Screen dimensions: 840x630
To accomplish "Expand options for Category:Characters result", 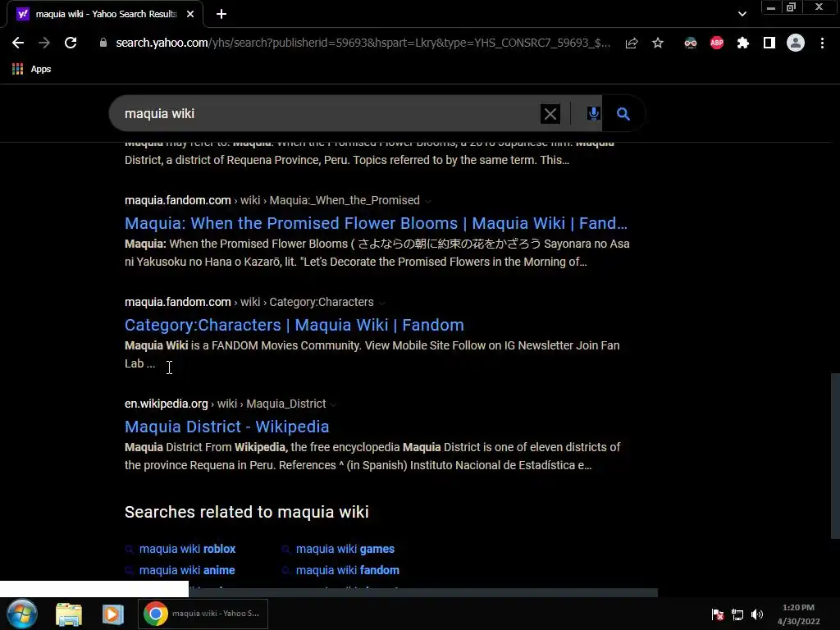I will click(x=382, y=304).
